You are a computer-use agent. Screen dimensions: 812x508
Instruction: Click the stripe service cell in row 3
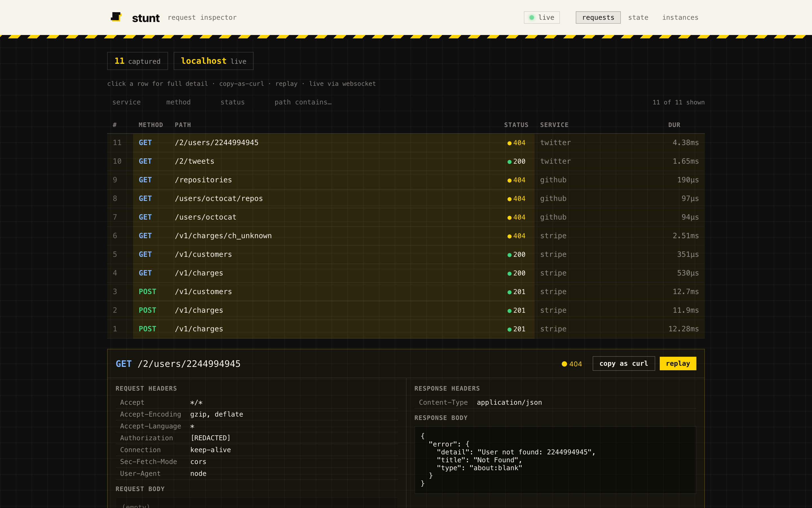pyautogui.click(x=553, y=292)
